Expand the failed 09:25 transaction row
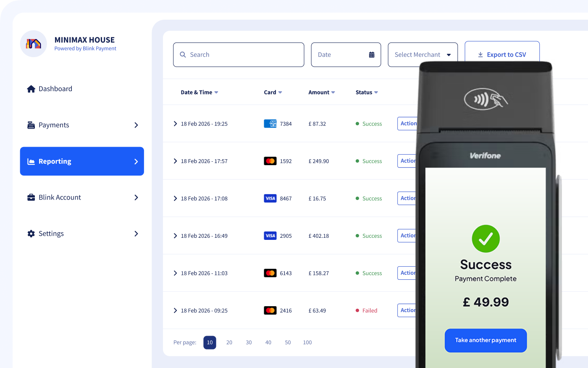This screenshot has width=588, height=368. pos(175,310)
